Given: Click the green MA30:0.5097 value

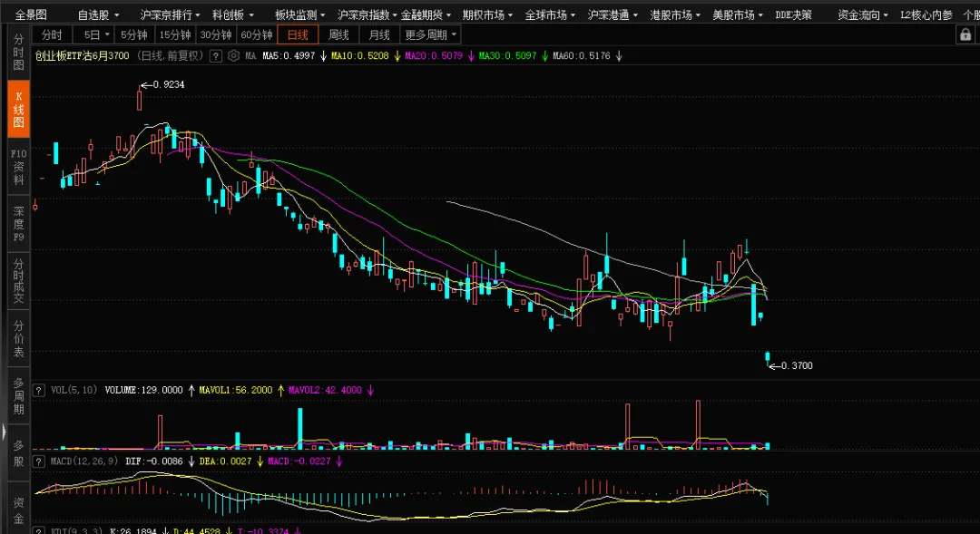Looking at the screenshot, I should pos(507,56).
